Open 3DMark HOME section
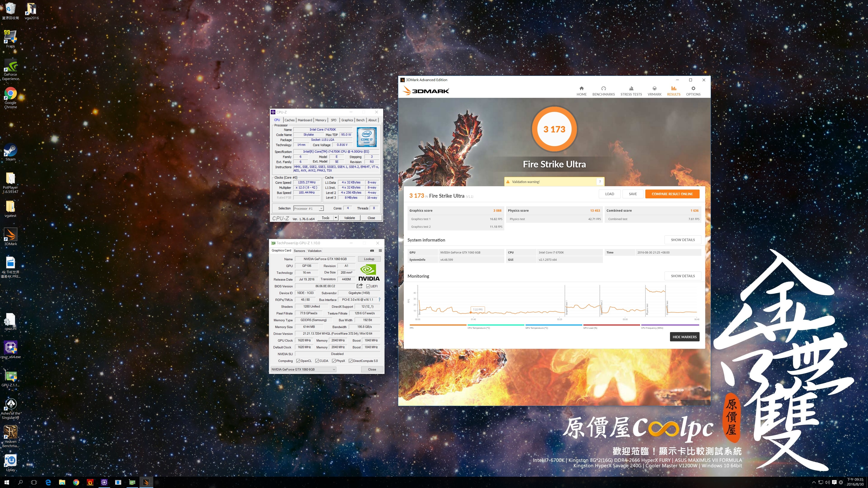The image size is (868, 488). [x=581, y=91]
